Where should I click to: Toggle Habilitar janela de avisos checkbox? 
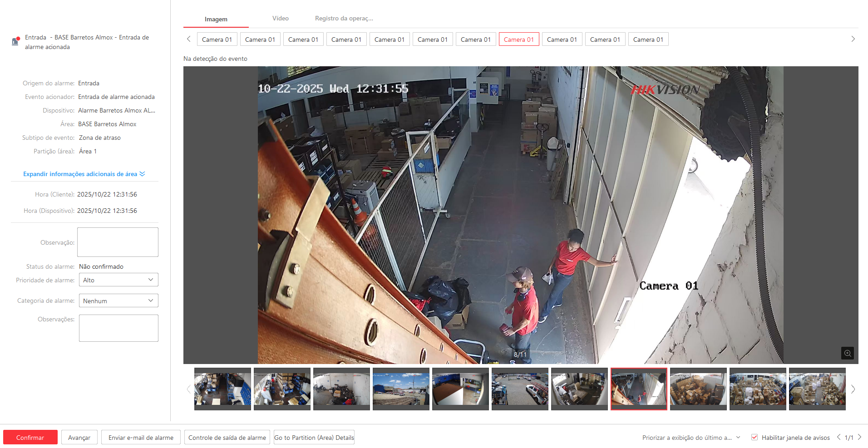tap(755, 438)
